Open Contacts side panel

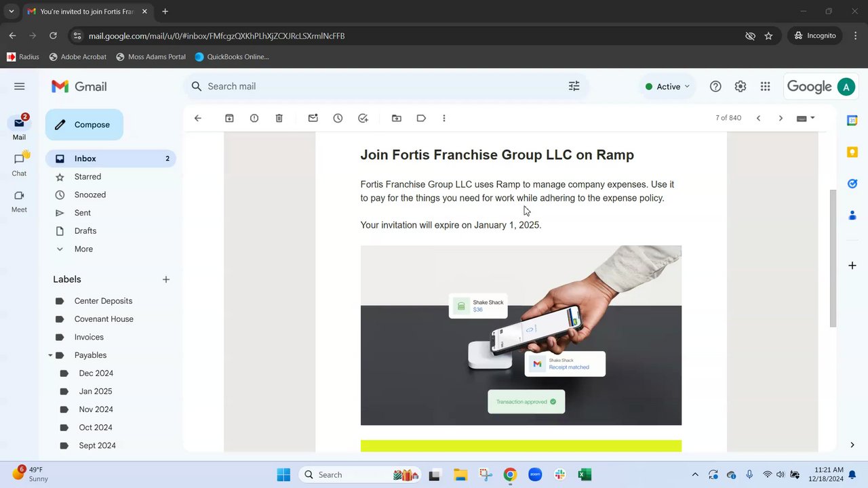point(852,216)
